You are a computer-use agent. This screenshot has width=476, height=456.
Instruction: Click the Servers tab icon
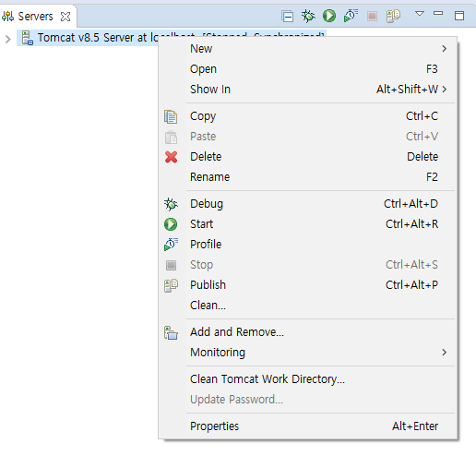coord(7,16)
